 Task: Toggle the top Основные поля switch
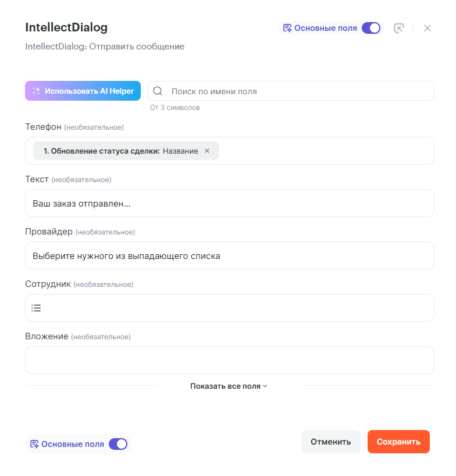[370, 28]
